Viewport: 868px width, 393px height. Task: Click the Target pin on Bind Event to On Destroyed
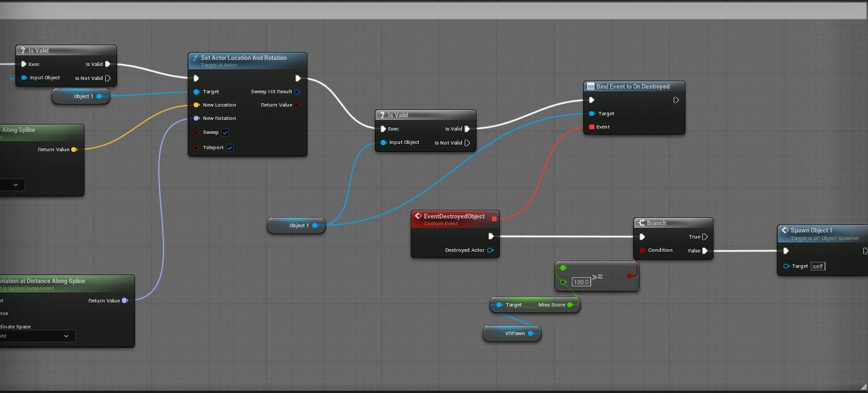[592, 114]
